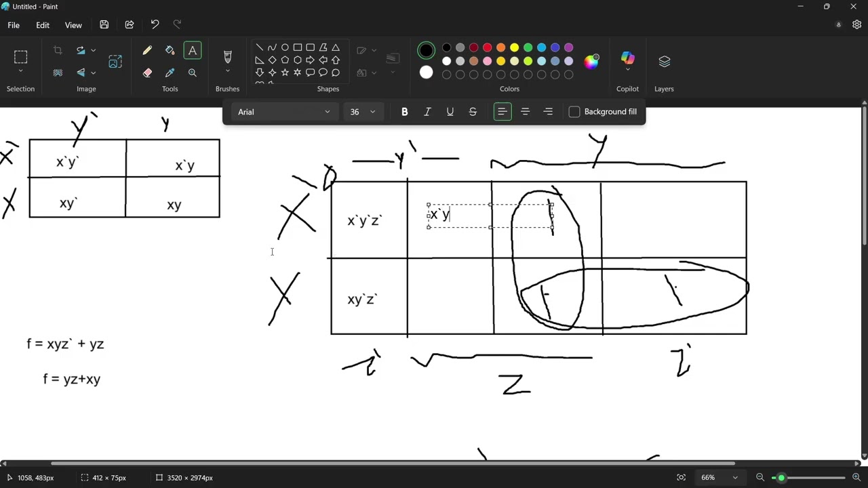The width and height of the screenshot is (868, 488).
Task: Expand the Flip options arrow
Action: click(x=94, y=73)
